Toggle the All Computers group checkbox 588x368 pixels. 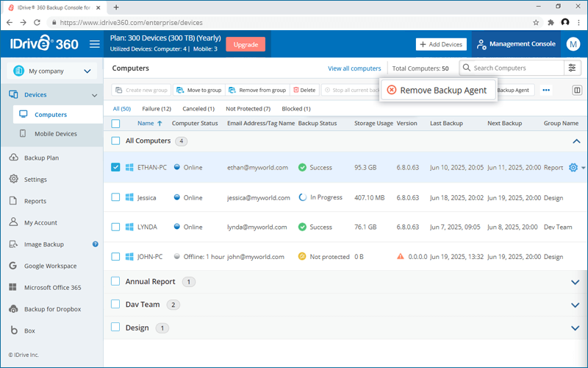(115, 141)
